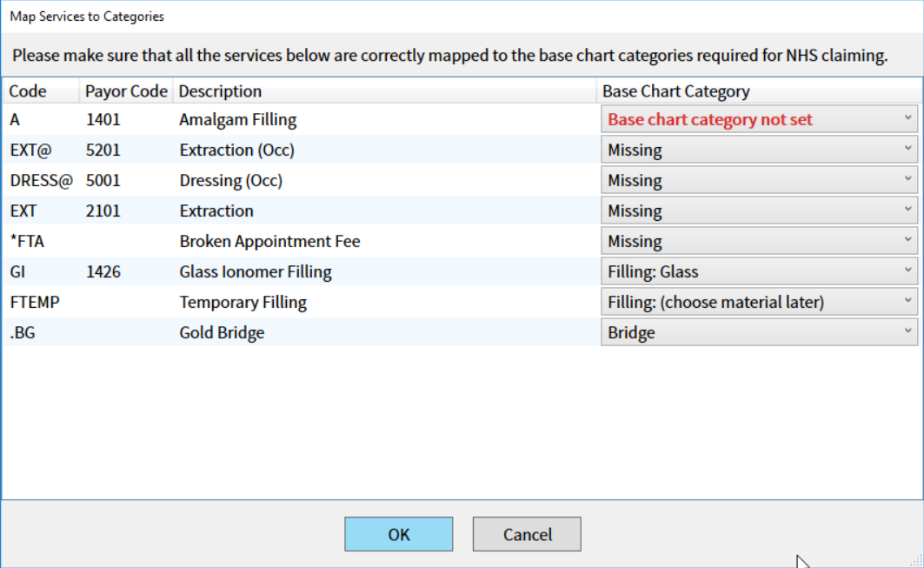The width and height of the screenshot is (924, 568).
Task: Select the Dressing (Occ) description cell
Action: (231, 180)
